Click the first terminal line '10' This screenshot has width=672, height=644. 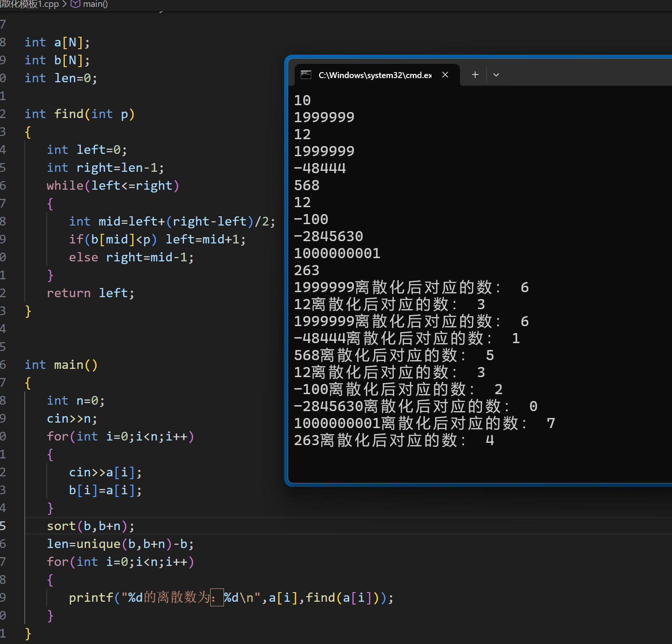(x=302, y=100)
